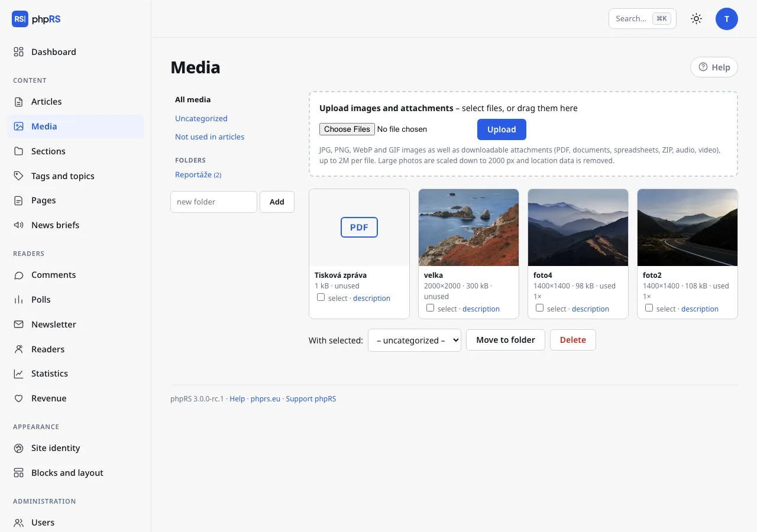Open the Reportáže folder
This screenshot has width=757, height=532.
tap(198, 175)
